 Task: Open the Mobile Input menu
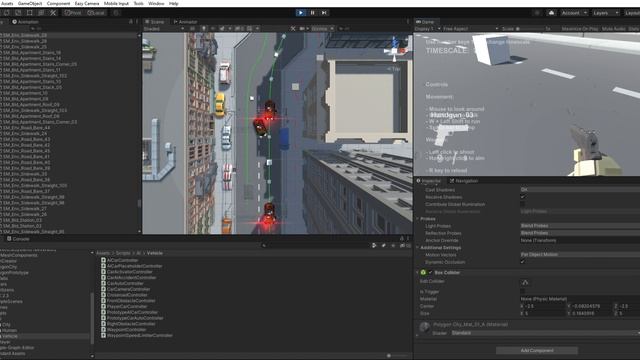(x=116, y=3)
